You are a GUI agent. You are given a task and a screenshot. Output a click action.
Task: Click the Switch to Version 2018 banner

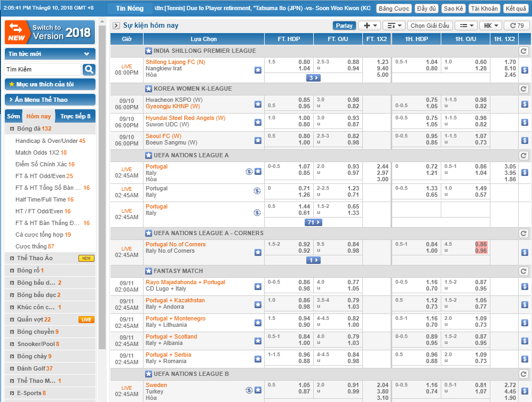(50, 33)
